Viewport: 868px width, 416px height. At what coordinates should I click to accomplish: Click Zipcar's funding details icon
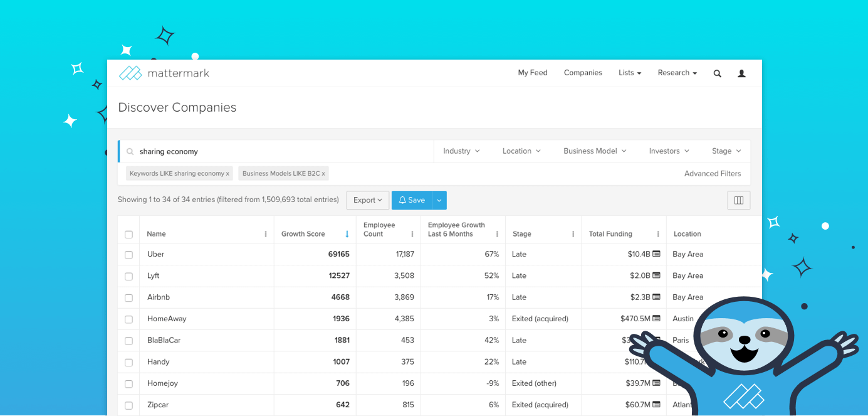pos(656,405)
